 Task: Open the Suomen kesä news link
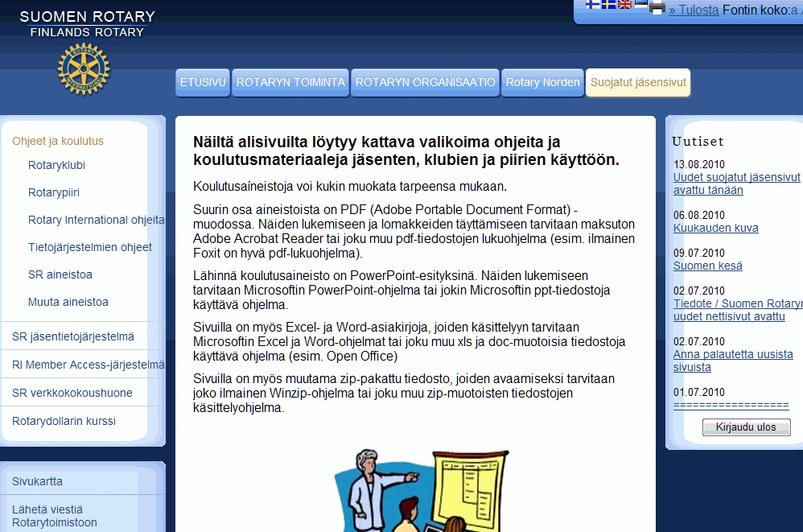click(x=708, y=266)
